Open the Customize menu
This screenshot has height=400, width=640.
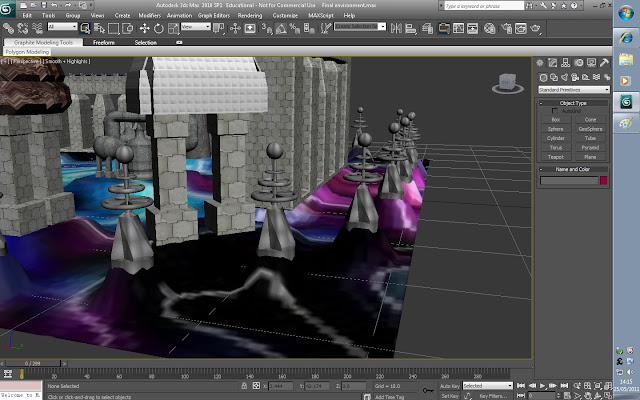pyautogui.click(x=285, y=16)
